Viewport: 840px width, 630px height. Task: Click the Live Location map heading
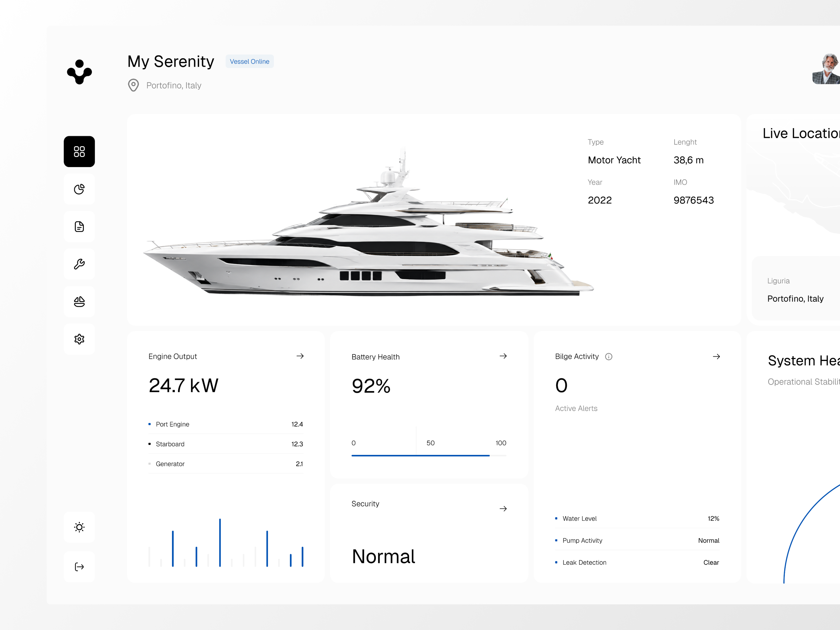tap(801, 133)
